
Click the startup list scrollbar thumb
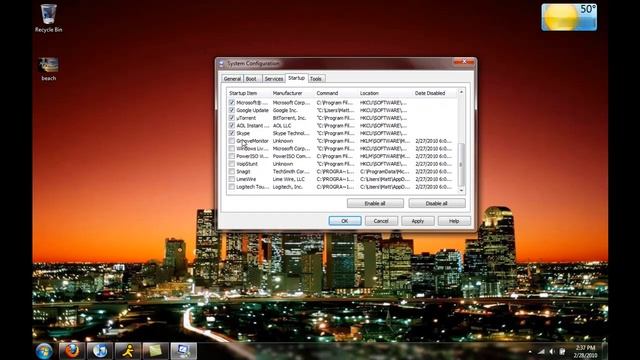pos(461,164)
